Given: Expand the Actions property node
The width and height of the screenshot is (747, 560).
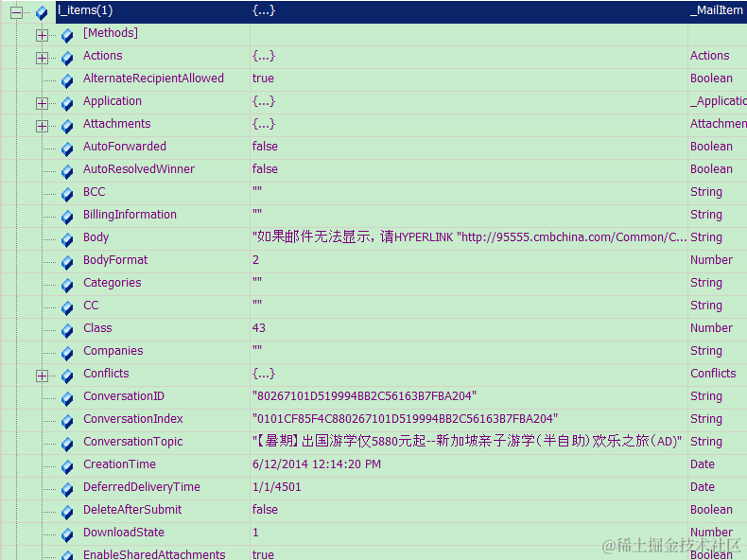Looking at the screenshot, I should (42, 58).
